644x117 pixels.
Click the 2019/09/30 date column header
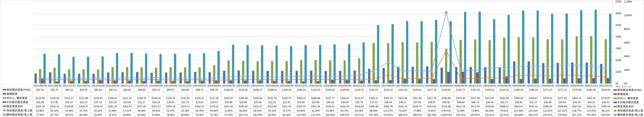(519, 86)
